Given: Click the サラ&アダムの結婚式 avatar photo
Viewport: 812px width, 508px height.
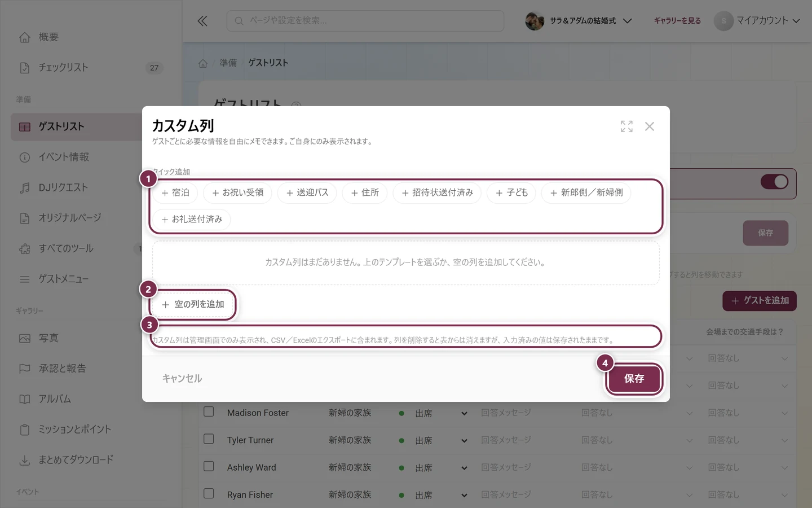Looking at the screenshot, I should tap(535, 21).
